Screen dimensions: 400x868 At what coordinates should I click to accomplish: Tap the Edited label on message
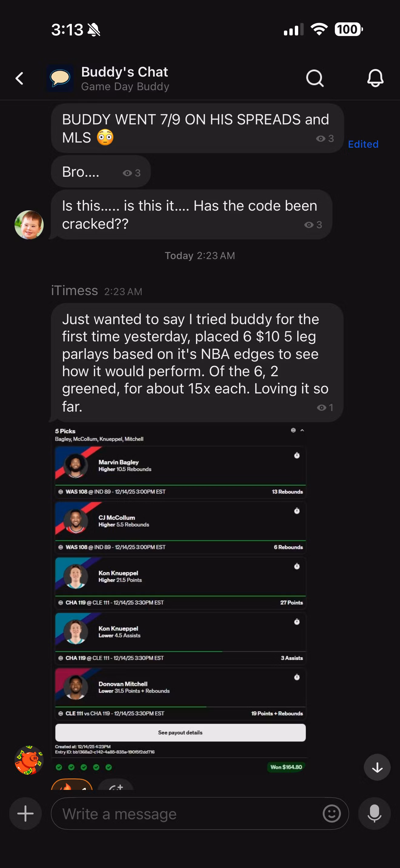click(x=363, y=144)
